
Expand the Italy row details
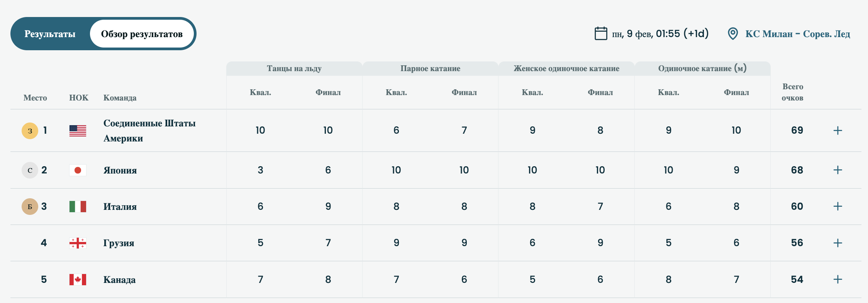tap(837, 206)
